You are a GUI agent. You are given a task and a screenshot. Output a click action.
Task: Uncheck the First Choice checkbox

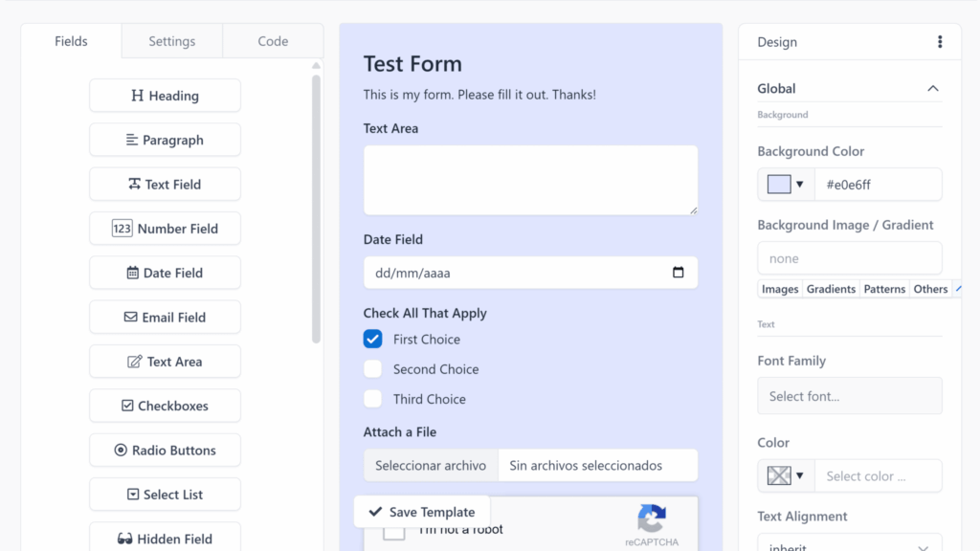[372, 340]
